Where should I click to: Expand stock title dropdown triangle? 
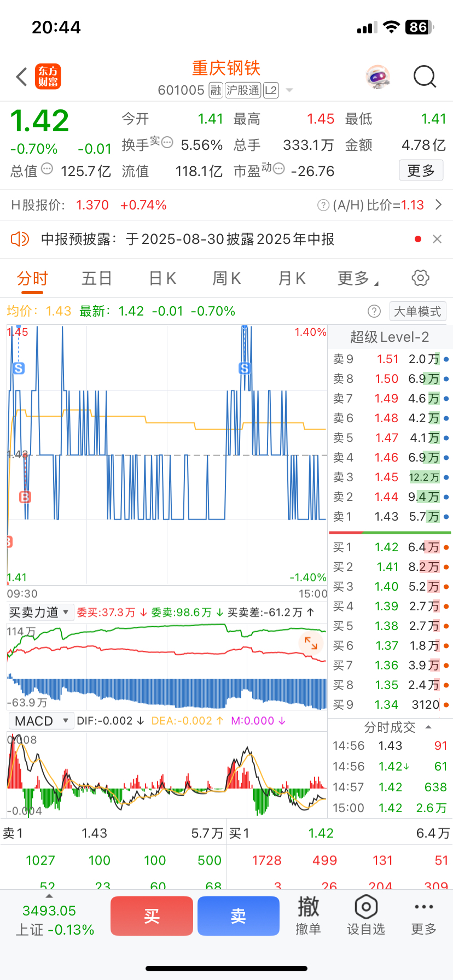289,91
